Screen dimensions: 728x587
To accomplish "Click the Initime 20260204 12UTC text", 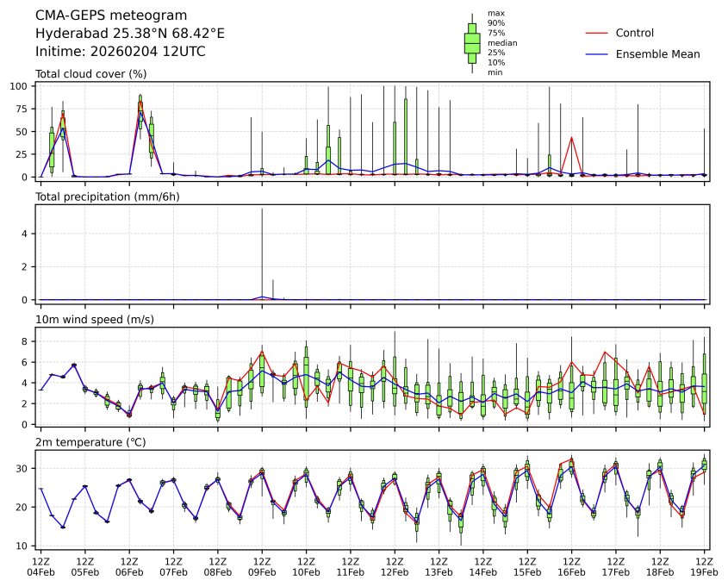I will (120, 52).
